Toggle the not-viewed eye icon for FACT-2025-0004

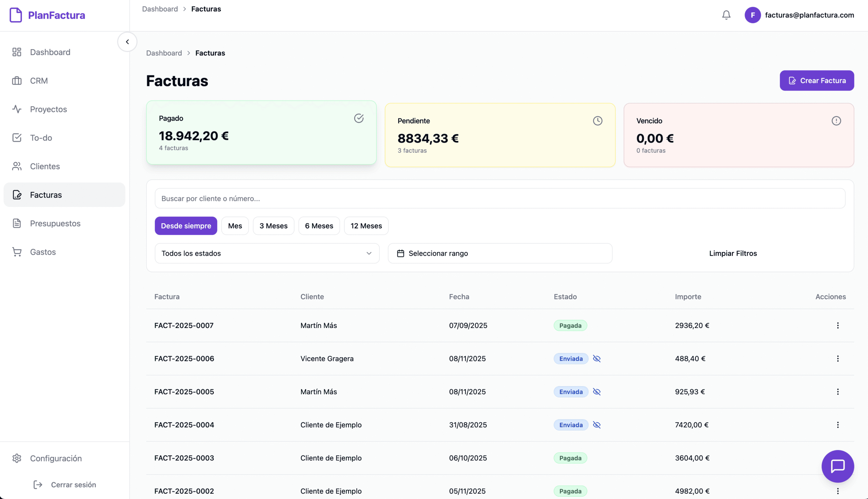pyautogui.click(x=596, y=425)
